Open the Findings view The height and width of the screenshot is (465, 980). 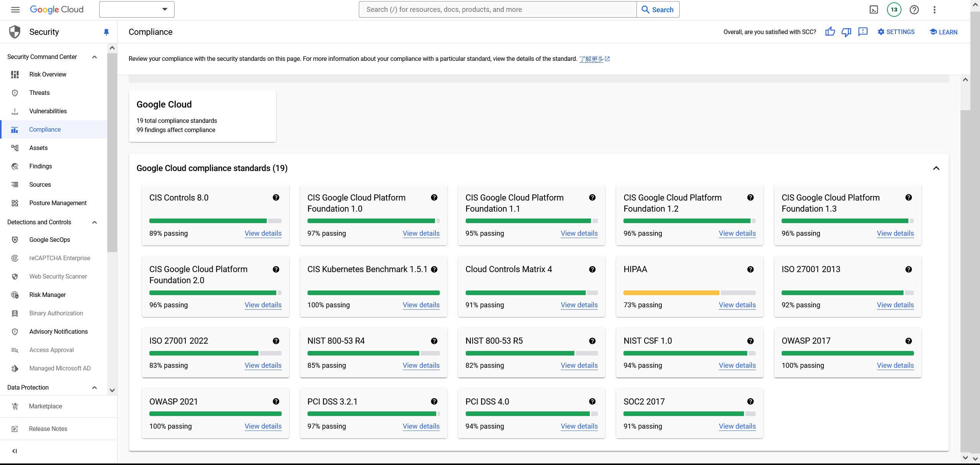pyautogui.click(x=40, y=166)
